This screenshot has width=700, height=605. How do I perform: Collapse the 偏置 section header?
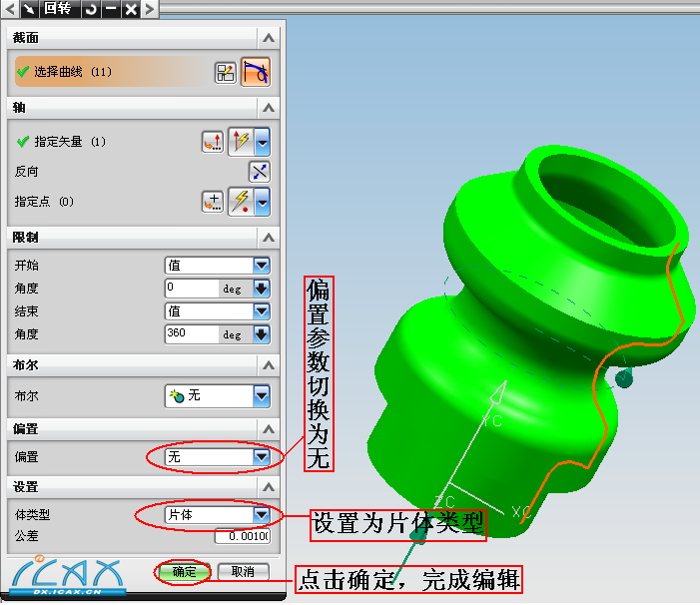[x=269, y=429]
